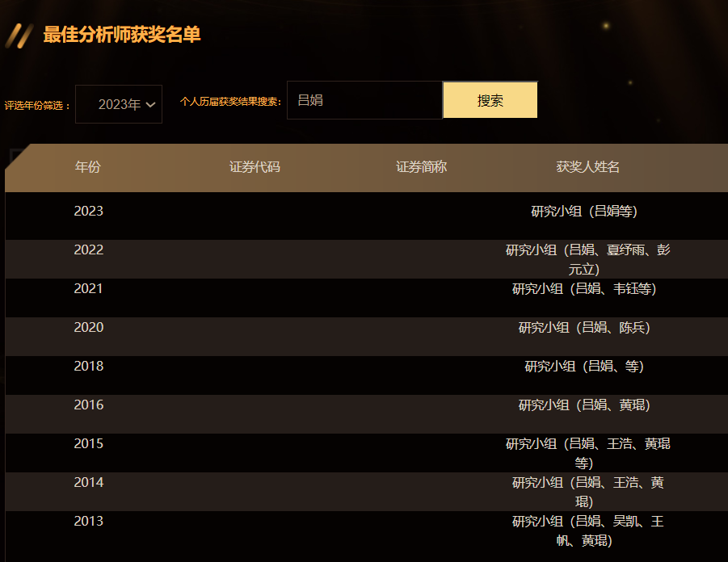Click the 证券代码 column header
728x562 pixels.
coord(255,166)
